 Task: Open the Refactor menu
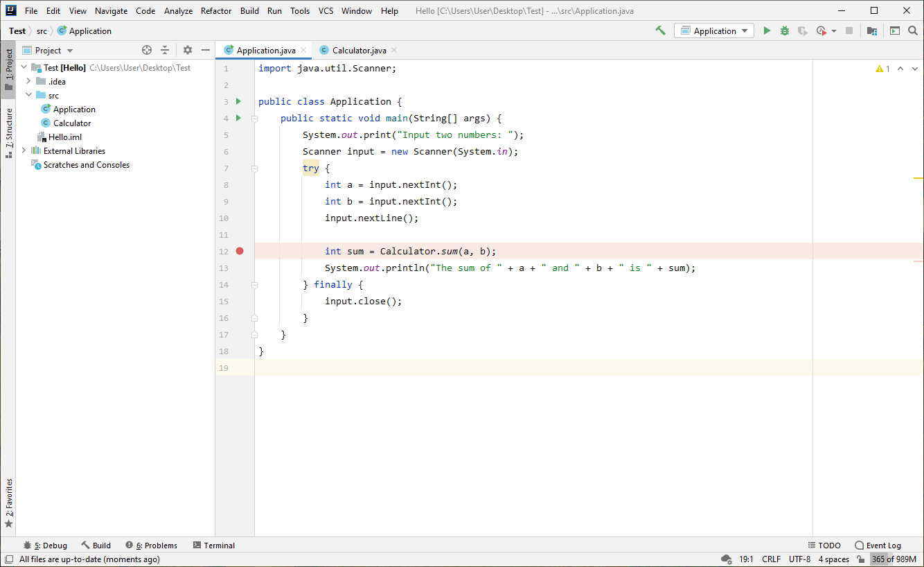point(216,10)
